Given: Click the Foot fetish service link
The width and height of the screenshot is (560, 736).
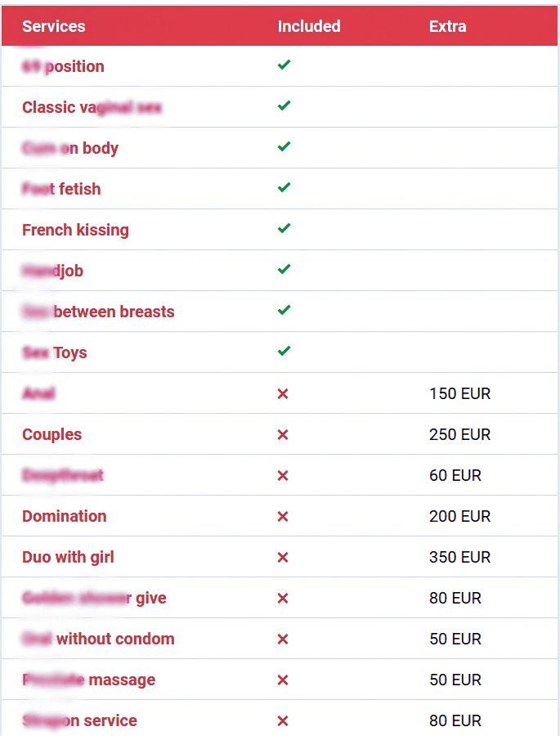Looking at the screenshot, I should coord(62,189).
